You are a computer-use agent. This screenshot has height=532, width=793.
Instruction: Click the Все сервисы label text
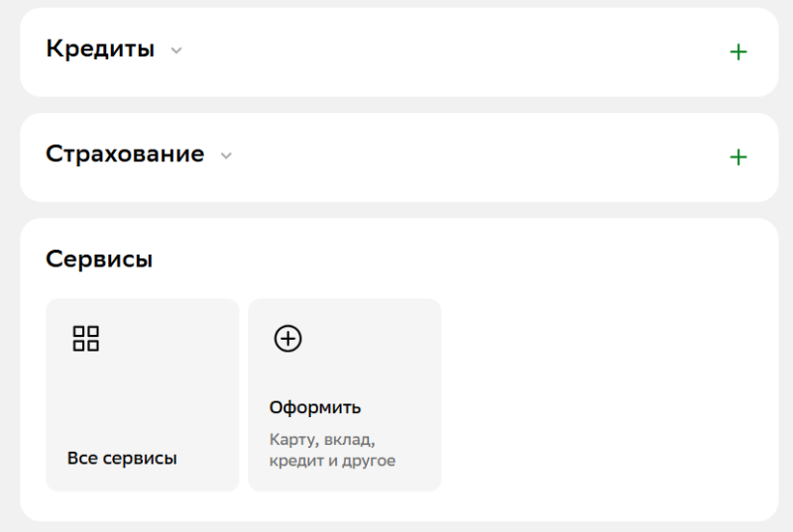[122, 459]
